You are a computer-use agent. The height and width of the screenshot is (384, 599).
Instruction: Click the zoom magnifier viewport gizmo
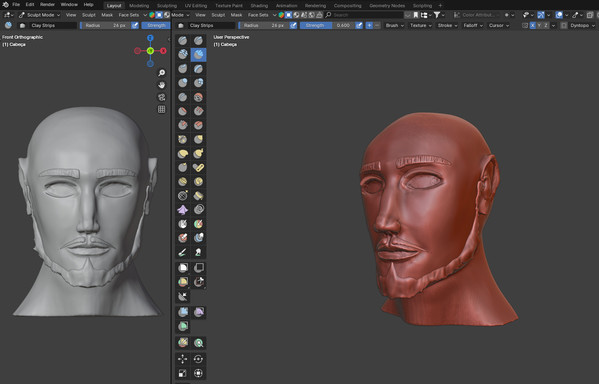(162, 73)
